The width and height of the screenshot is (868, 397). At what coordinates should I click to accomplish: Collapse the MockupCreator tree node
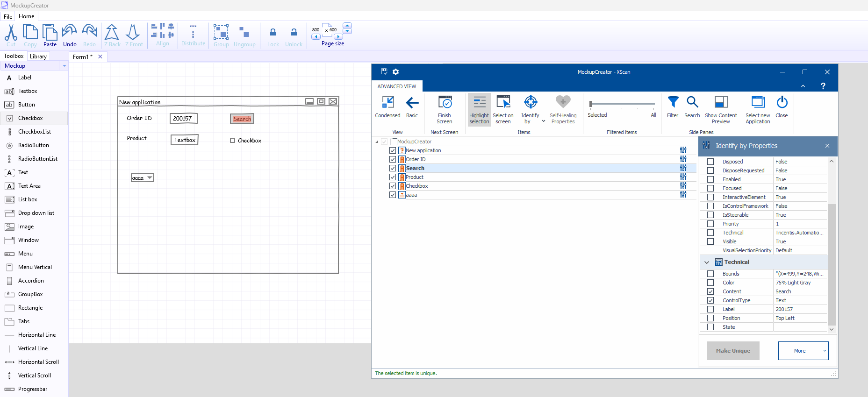click(x=377, y=142)
